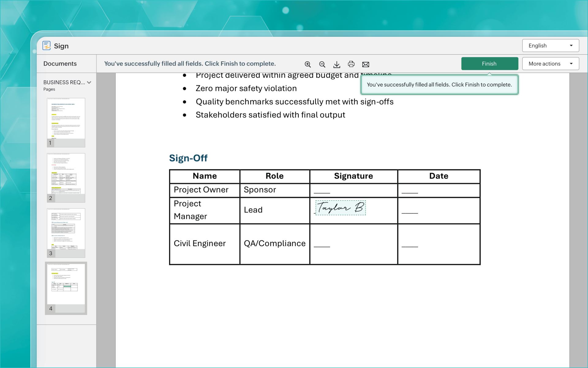Click the green tooltip message under Finish
588x368 pixels.
(439, 85)
